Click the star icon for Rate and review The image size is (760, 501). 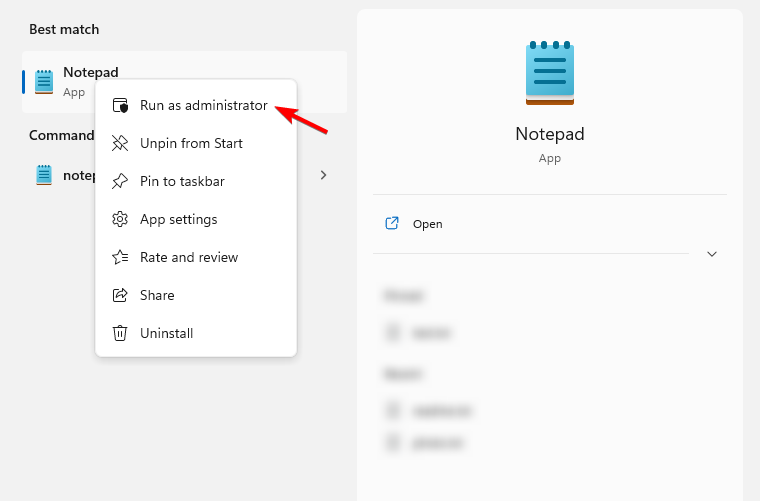pyautogui.click(x=120, y=257)
